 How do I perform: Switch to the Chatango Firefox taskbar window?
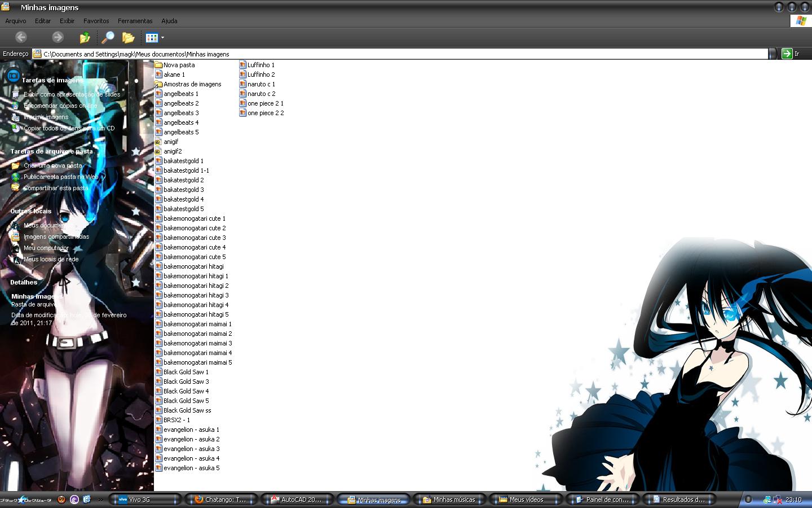coord(221,500)
